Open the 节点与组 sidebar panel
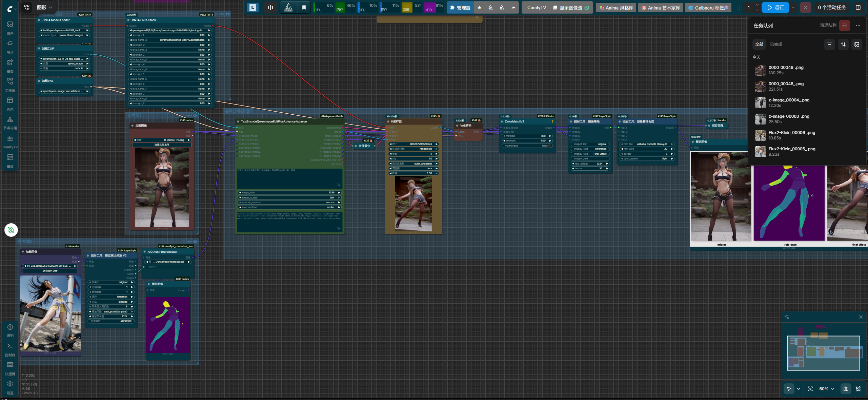868x400 pixels. point(10,123)
